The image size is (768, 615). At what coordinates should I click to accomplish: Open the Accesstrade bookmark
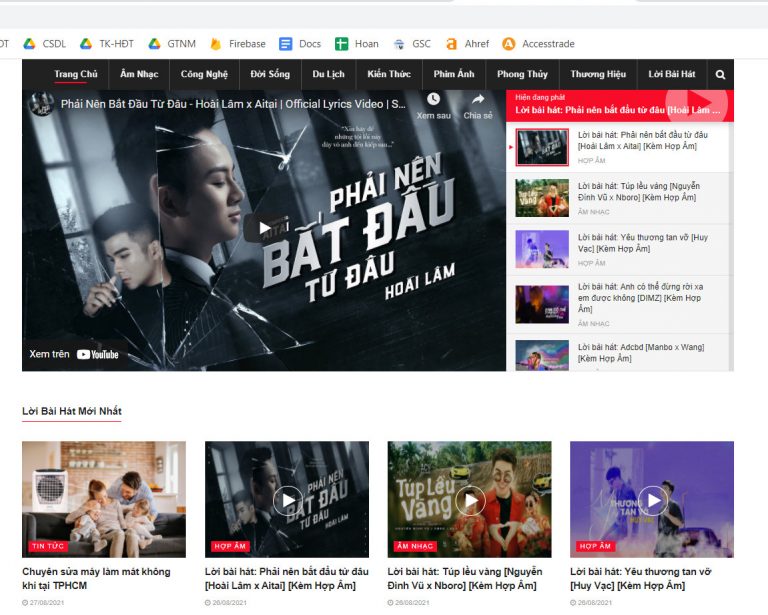(x=538, y=44)
